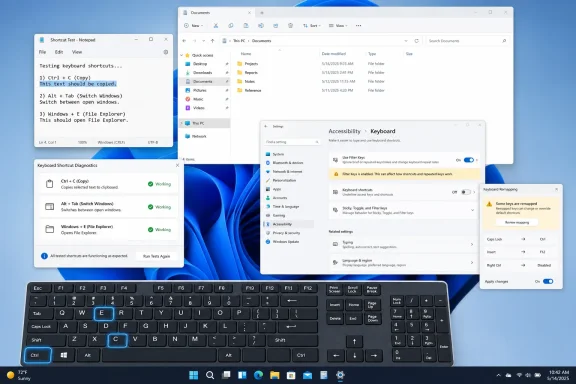
Task: Open the Notepad settings gear icon
Action: (x=166, y=52)
